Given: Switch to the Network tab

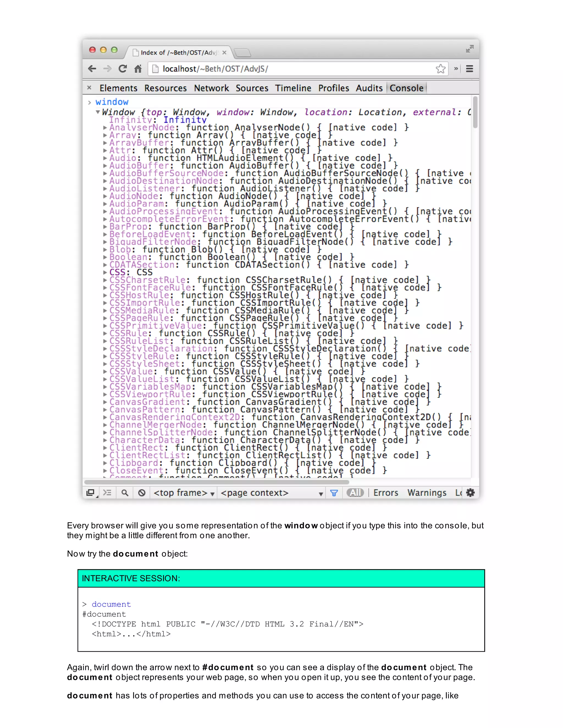Looking at the screenshot, I should click(211, 88).
